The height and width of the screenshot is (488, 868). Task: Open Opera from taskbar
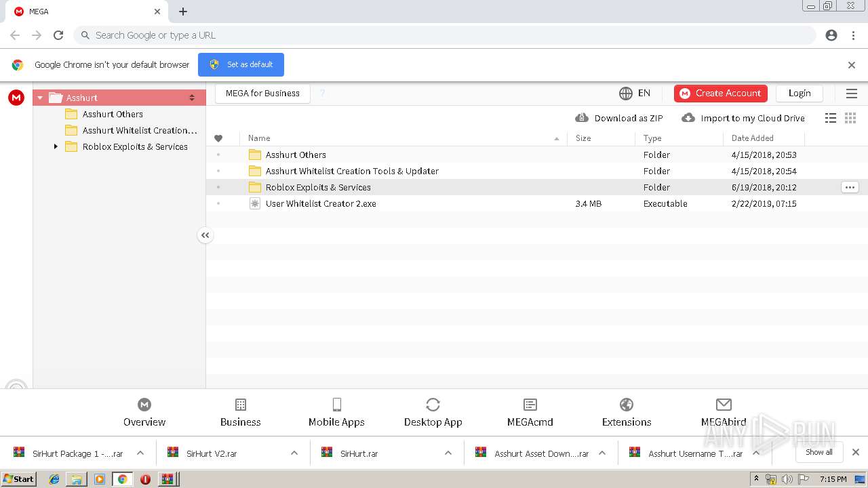tap(145, 479)
